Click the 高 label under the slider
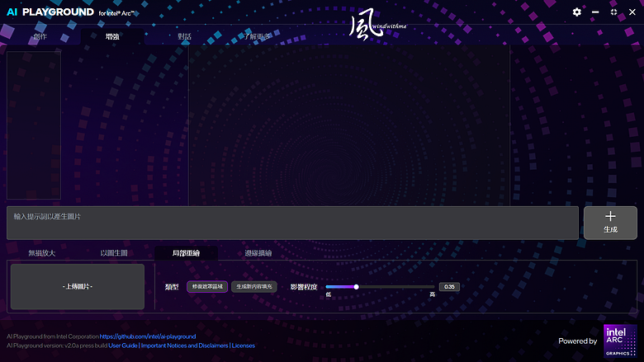Screen dimensions: 644x362 pos(432,294)
